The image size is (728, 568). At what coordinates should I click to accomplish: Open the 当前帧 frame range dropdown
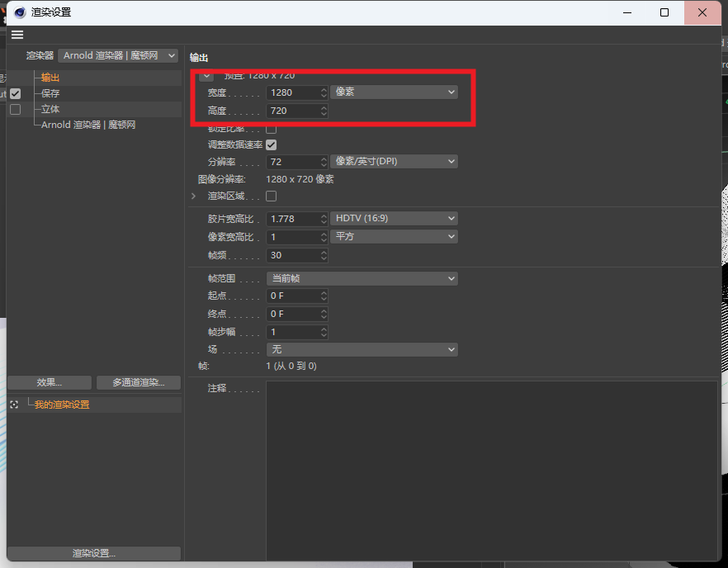362,278
